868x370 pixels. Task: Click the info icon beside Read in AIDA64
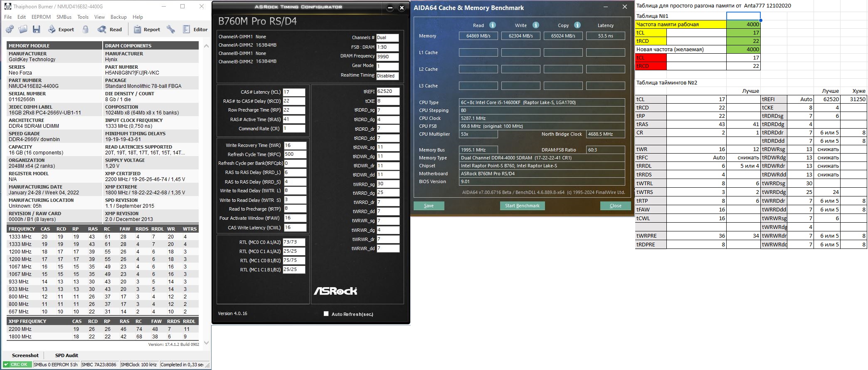(x=493, y=25)
